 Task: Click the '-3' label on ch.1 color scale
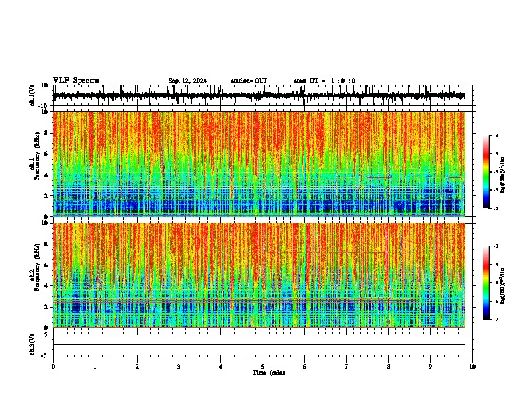pos(496,135)
